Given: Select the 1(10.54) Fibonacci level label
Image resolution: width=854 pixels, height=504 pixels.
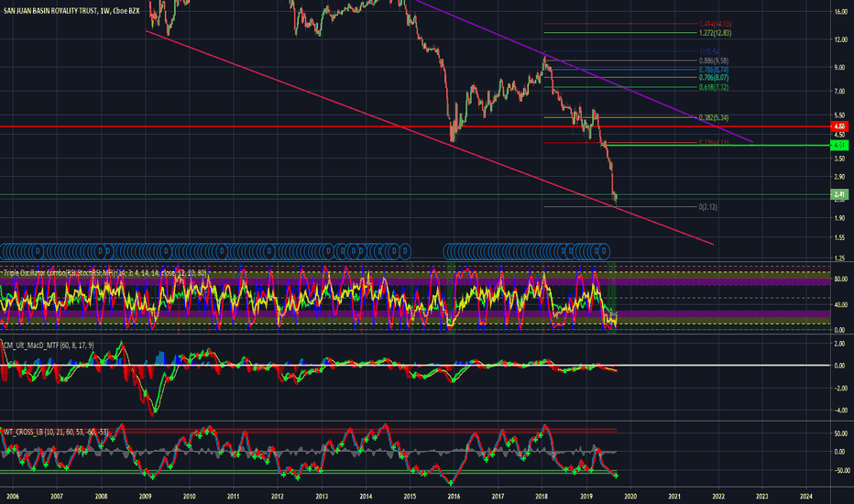Looking at the screenshot, I should click(709, 51).
